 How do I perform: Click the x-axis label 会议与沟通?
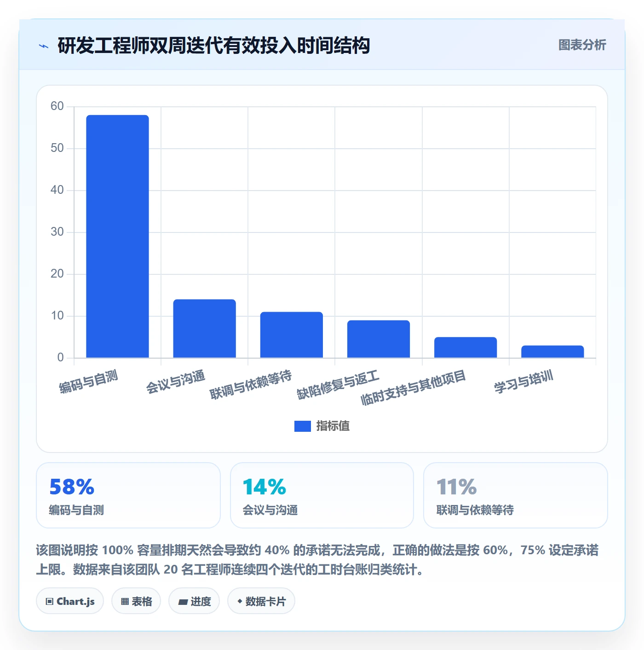coord(176,382)
